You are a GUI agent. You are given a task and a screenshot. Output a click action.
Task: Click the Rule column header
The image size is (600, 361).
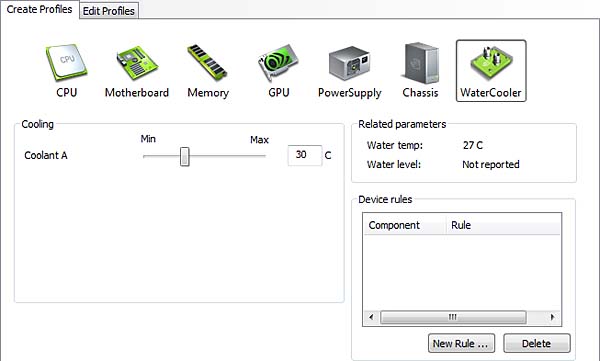point(503,225)
